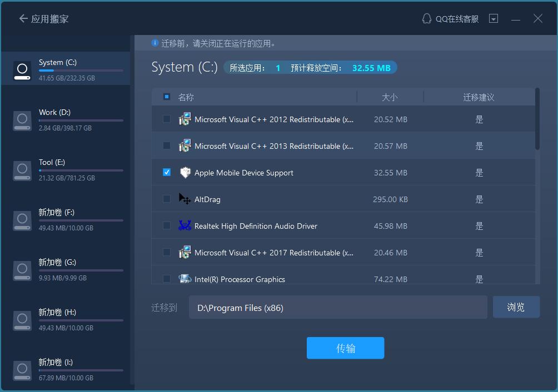
Task: Click the 浏览 browse button
Action: [x=516, y=306]
